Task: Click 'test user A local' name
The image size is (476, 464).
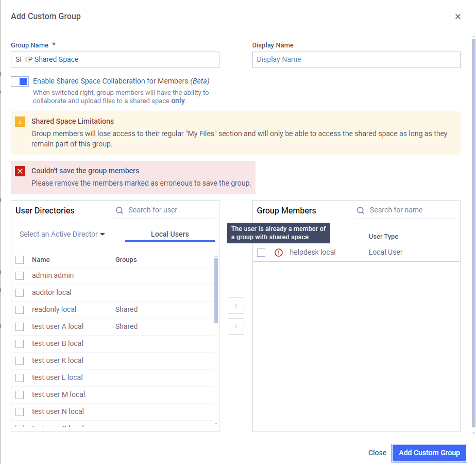Action: coord(58,327)
